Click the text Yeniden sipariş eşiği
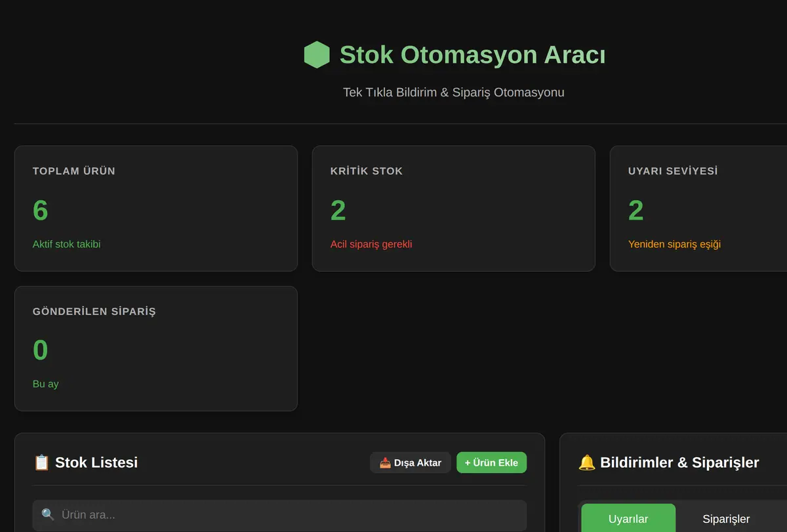The width and height of the screenshot is (787, 532). click(674, 244)
